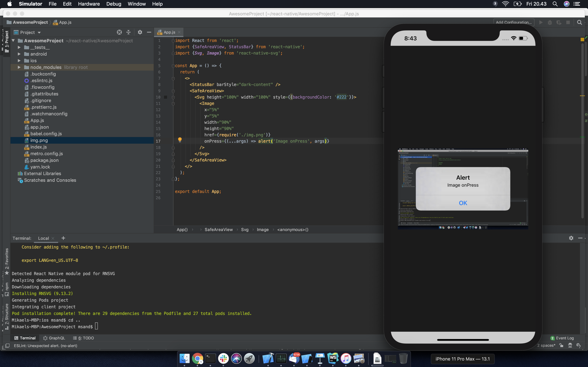Click the collapse-all icon in Project panel
The width and height of the screenshot is (588, 367).
128,32
